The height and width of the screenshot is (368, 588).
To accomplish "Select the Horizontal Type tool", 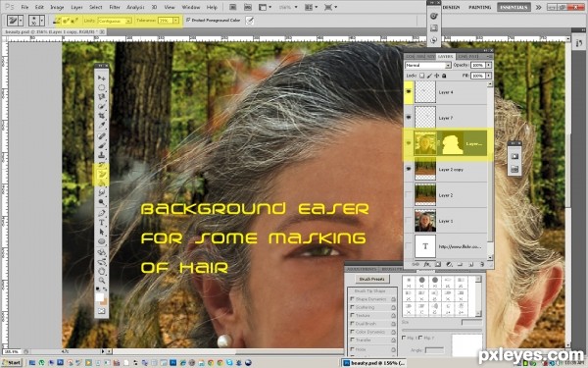I will click(x=101, y=223).
